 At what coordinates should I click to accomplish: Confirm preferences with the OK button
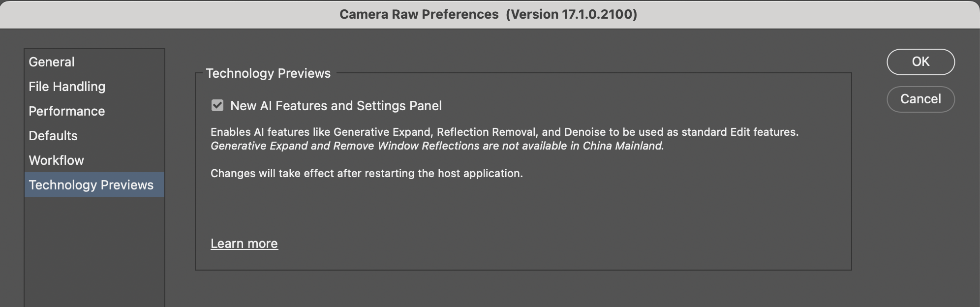click(920, 62)
